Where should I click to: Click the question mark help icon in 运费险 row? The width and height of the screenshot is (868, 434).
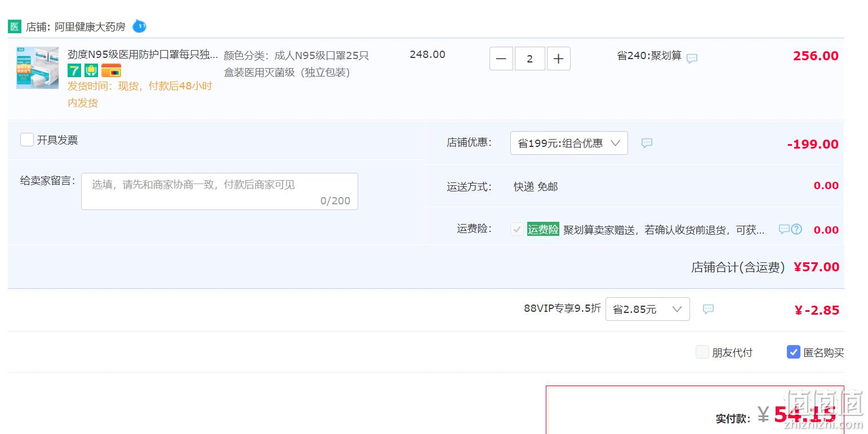pyautogui.click(x=796, y=229)
